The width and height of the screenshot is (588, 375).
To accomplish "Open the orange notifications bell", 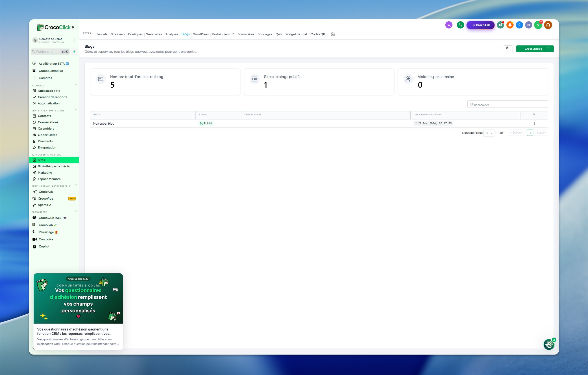I will (x=510, y=25).
